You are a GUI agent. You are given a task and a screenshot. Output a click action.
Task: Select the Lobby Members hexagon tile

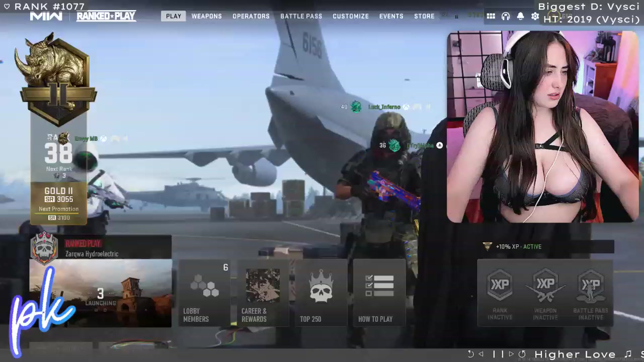tap(204, 293)
